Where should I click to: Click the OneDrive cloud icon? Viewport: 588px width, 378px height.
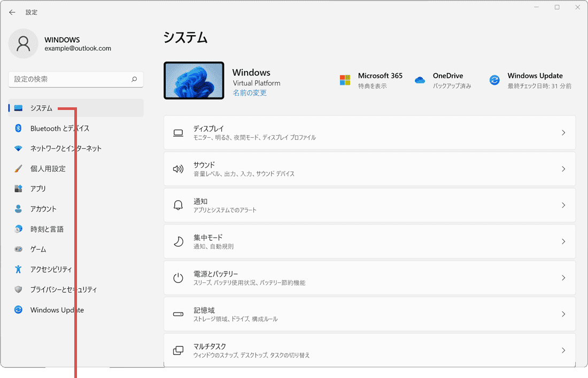tap(420, 79)
